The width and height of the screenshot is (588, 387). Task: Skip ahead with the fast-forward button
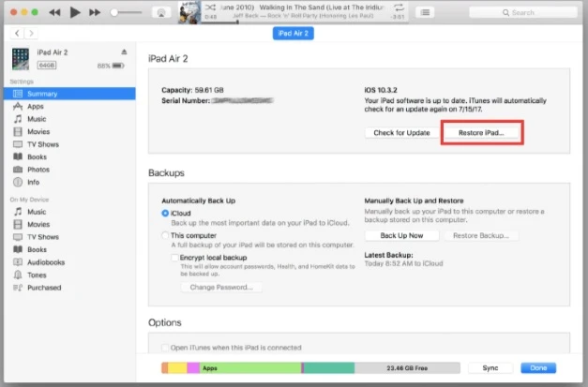[x=95, y=12]
